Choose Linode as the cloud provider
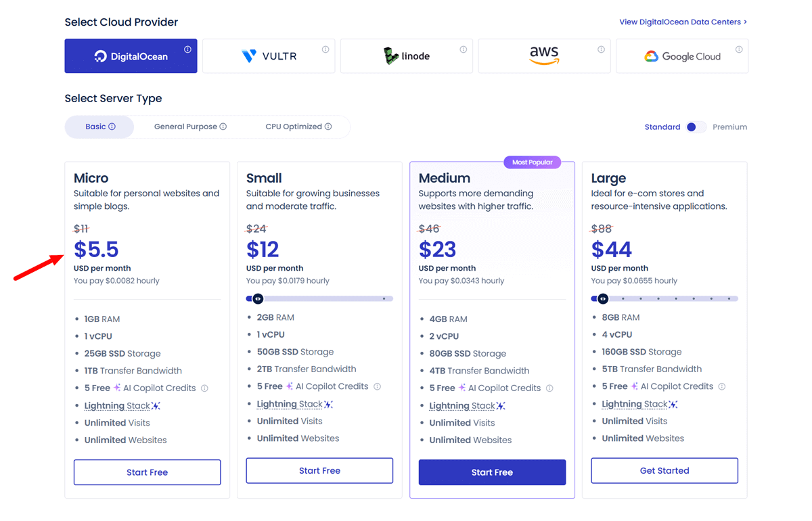This screenshot has width=812, height=521. (406, 55)
